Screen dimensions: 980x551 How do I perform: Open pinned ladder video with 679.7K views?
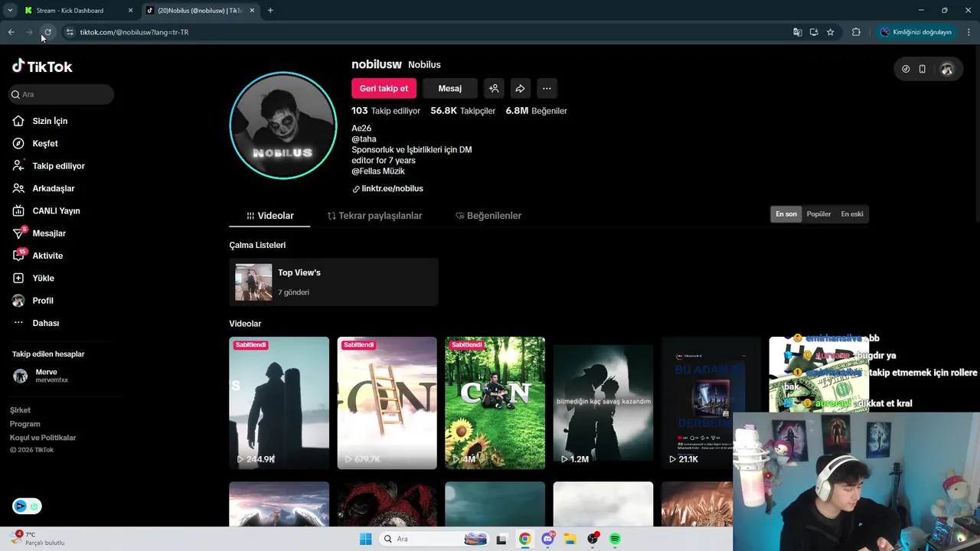pyautogui.click(x=387, y=403)
